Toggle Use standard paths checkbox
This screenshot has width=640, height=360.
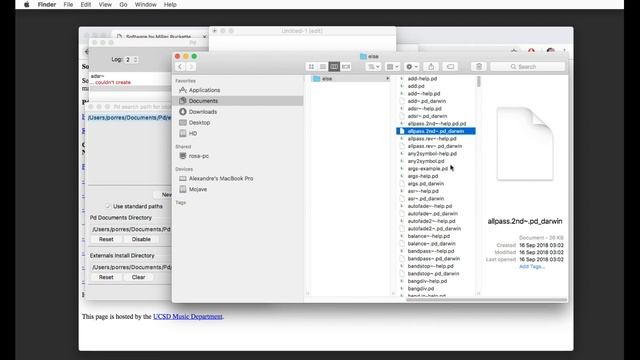click(x=108, y=206)
